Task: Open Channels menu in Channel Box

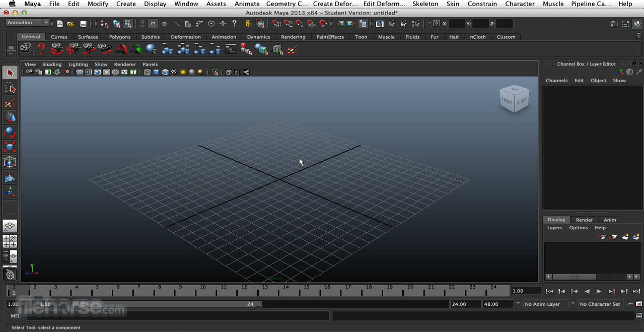Action: [556, 81]
